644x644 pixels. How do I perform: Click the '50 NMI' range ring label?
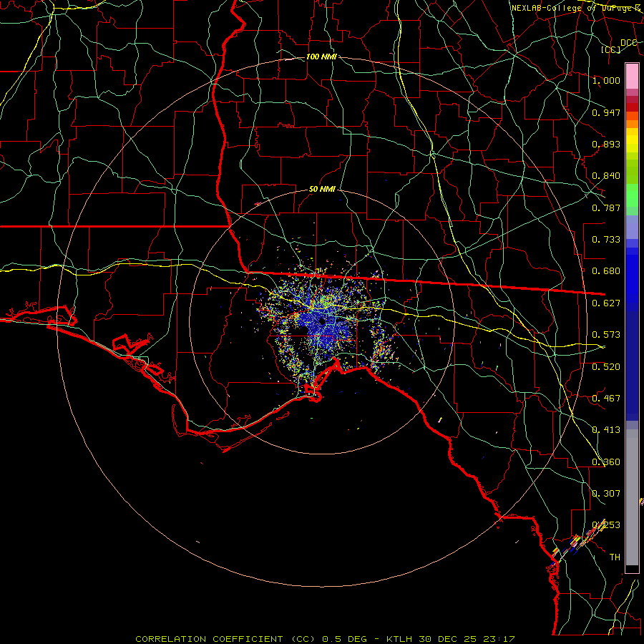click(x=322, y=189)
